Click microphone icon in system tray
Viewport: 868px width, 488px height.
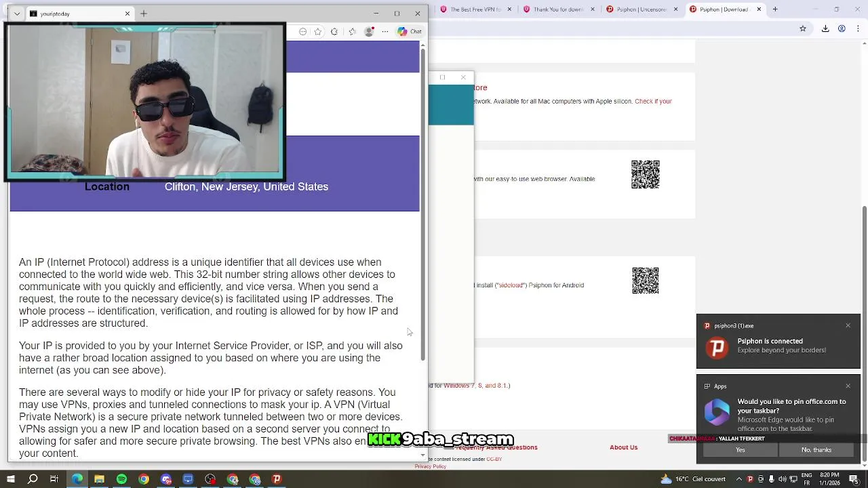tap(771, 479)
